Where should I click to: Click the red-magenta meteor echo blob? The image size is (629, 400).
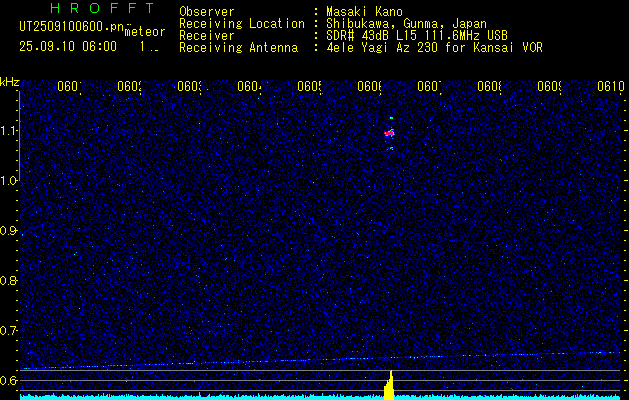pyautogui.click(x=389, y=133)
